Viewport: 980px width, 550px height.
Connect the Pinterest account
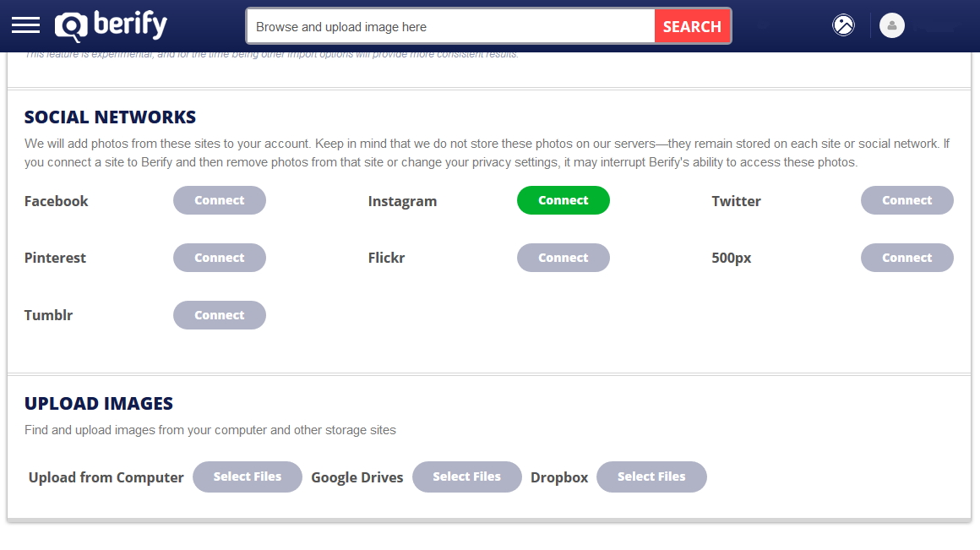220,258
